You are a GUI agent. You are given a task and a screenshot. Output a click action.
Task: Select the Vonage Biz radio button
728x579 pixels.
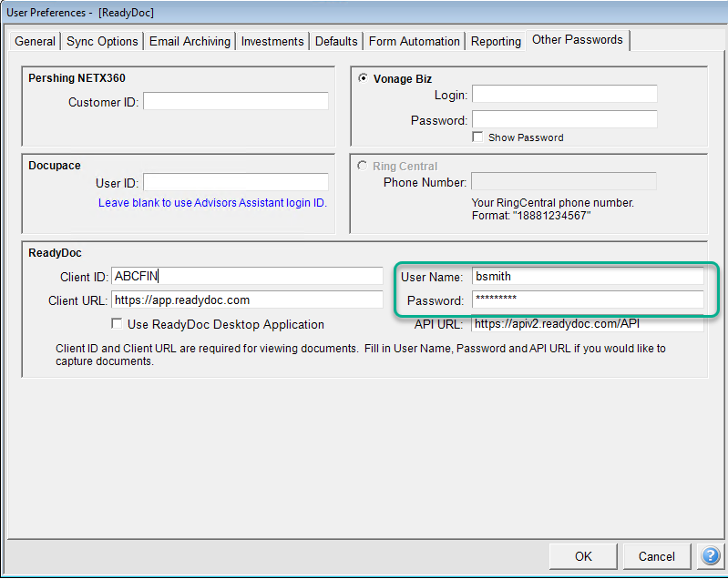363,78
